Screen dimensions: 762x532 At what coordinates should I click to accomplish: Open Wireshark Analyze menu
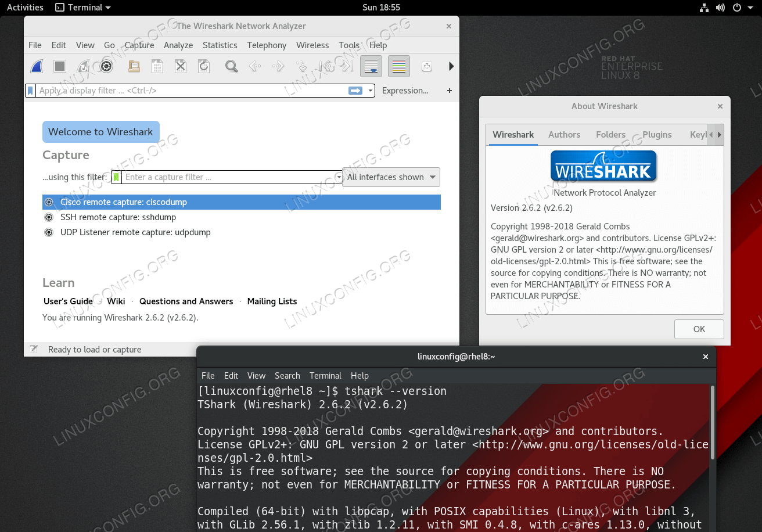(x=178, y=45)
